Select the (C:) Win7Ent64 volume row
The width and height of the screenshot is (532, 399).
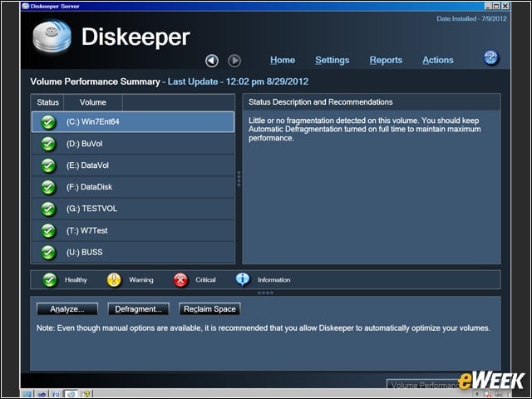point(133,122)
